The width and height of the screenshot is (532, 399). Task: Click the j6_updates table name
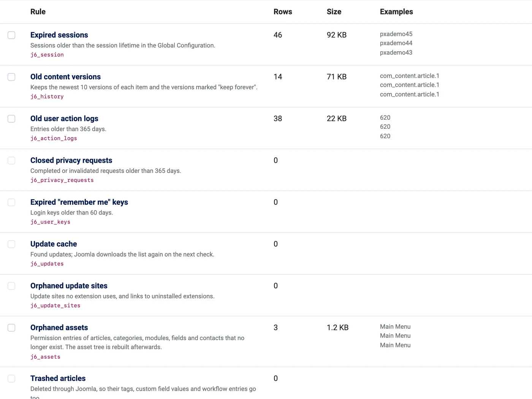(47, 264)
